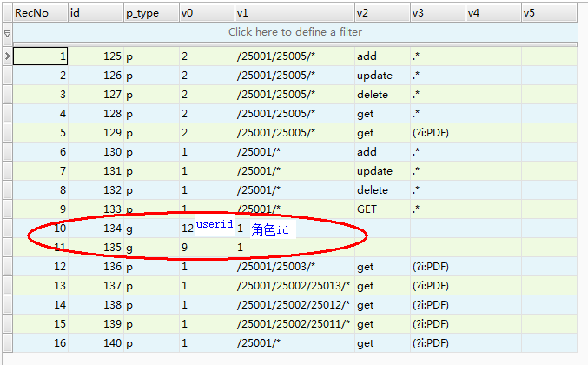Click the RecNo cell 6

41,152
